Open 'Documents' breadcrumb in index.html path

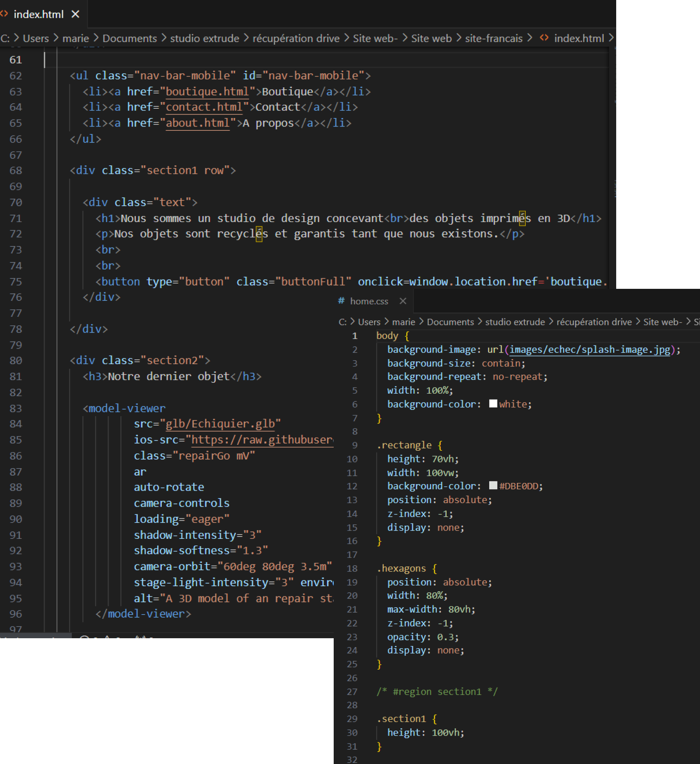pos(130,38)
